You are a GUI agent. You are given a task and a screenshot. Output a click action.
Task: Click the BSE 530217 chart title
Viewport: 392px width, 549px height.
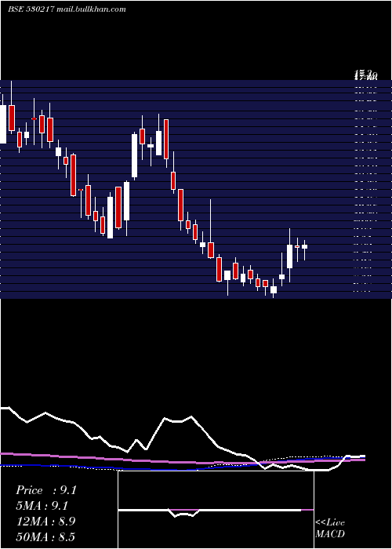click(x=31, y=9)
